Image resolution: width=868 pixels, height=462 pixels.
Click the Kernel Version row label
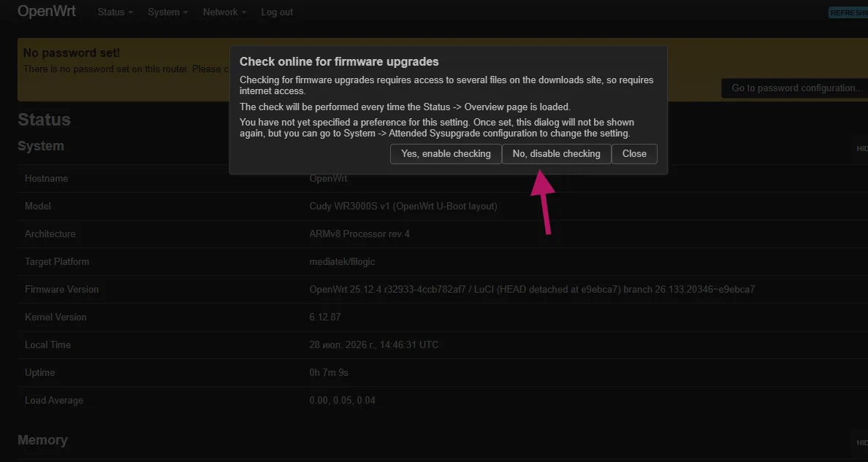pyautogui.click(x=56, y=317)
